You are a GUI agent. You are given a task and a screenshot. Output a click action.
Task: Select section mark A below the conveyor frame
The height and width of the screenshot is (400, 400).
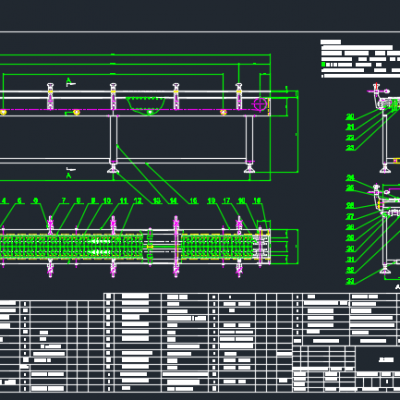69,175
